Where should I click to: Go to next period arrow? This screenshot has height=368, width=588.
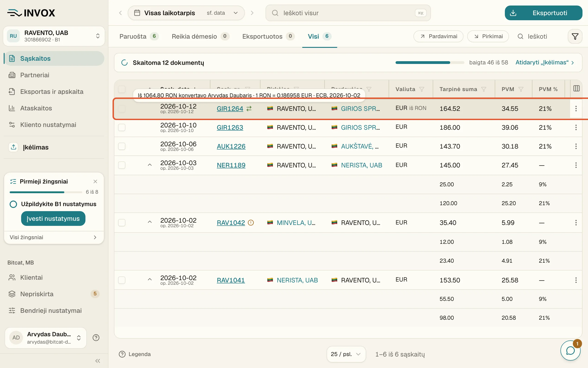tap(252, 13)
